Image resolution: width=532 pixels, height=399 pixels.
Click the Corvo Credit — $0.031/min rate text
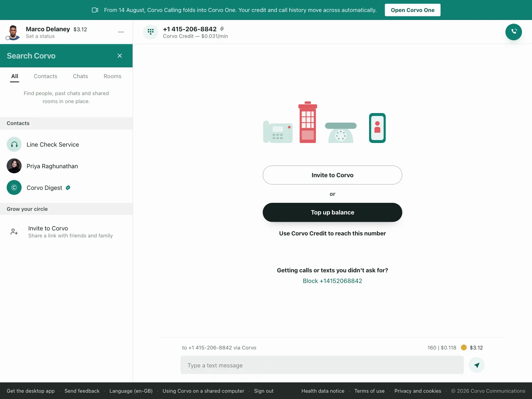click(x=196, y=36)
